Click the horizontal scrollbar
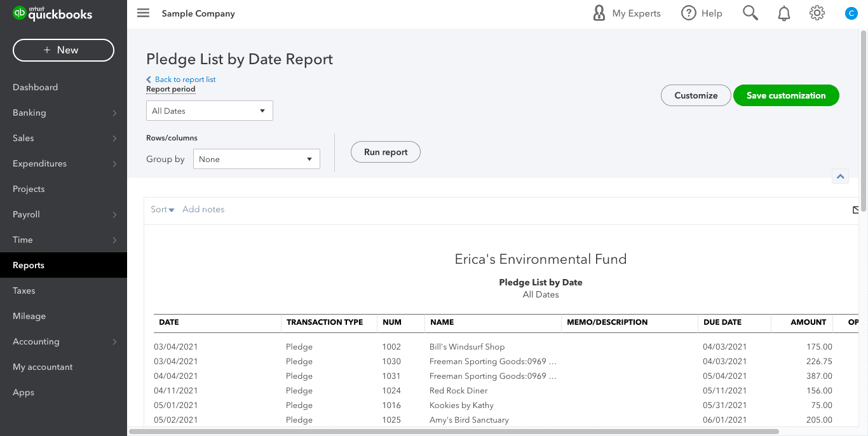Image resolution: width=868 pixels, height=436 pixels. [454, 432]
